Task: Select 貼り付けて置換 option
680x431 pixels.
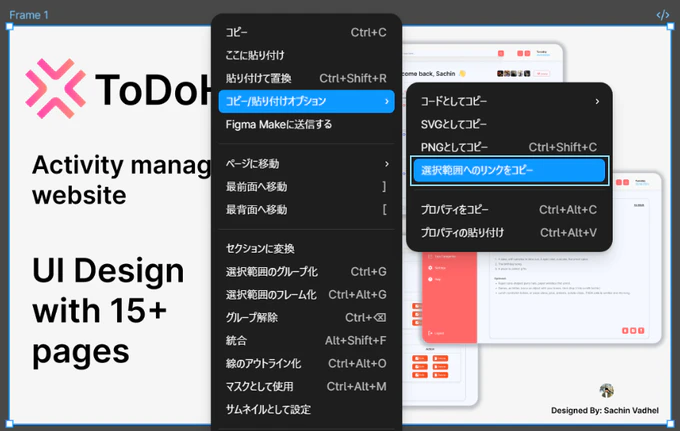Action: tap(306, 78)
